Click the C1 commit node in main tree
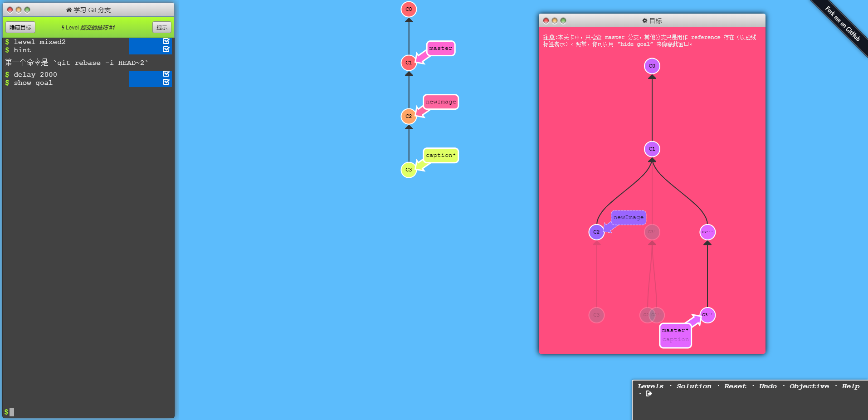Viewport: 868px width, 420px height. 409,63
